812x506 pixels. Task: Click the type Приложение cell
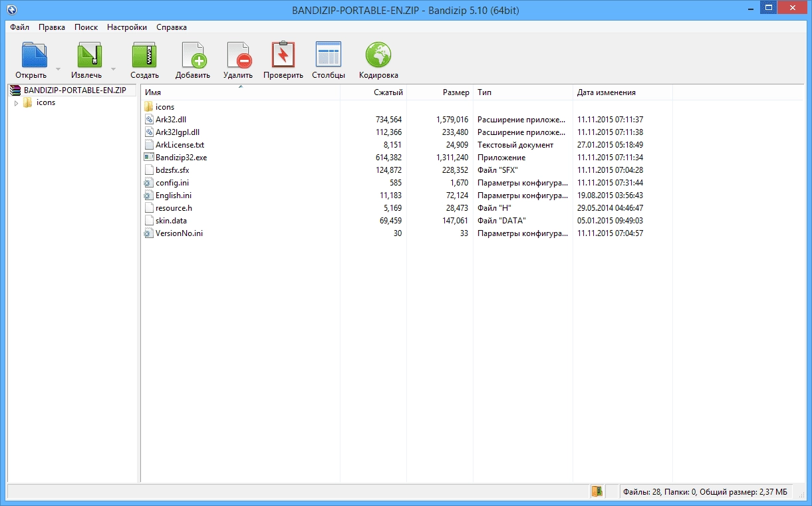(501, 158)
